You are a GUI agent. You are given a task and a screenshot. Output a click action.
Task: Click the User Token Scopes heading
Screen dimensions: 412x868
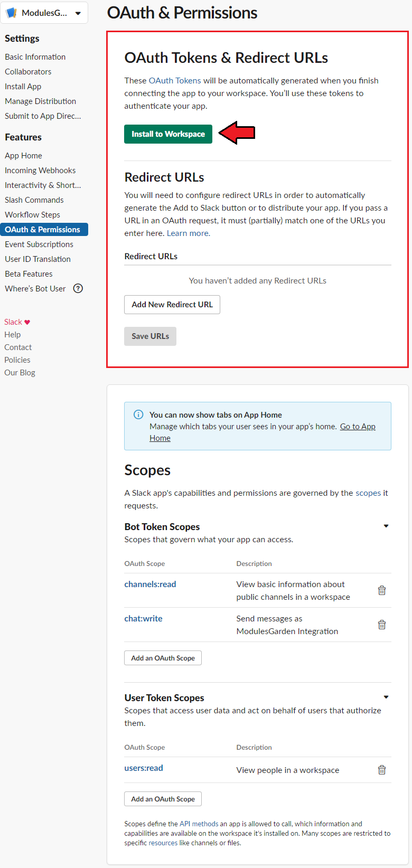(x=164, y=697)
